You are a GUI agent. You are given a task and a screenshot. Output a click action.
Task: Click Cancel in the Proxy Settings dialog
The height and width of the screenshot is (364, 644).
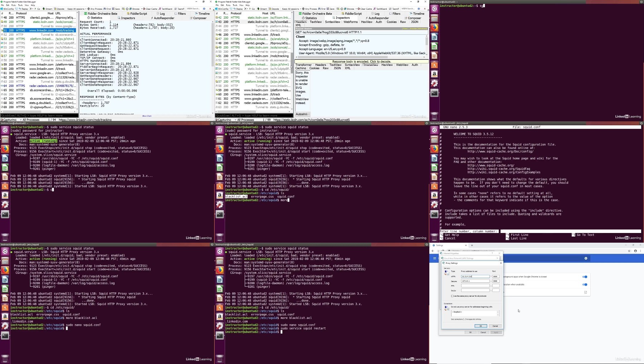point(495,326)
